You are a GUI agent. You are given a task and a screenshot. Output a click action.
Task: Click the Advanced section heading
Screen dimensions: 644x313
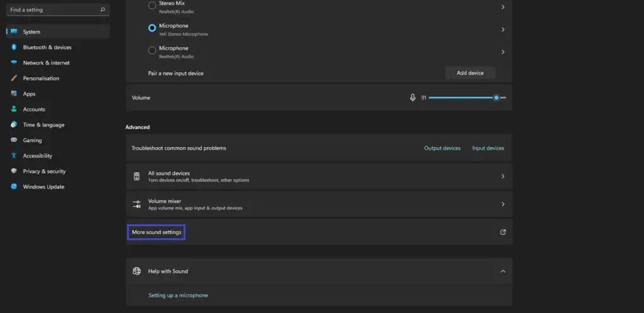pyautogui.click(x=138, y=127)
